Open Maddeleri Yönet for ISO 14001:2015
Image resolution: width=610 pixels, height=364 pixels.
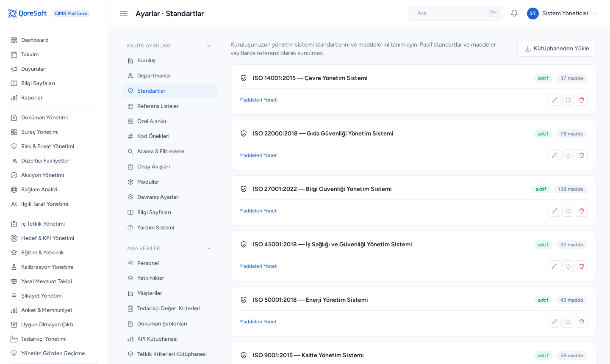[x=258, y=100]
